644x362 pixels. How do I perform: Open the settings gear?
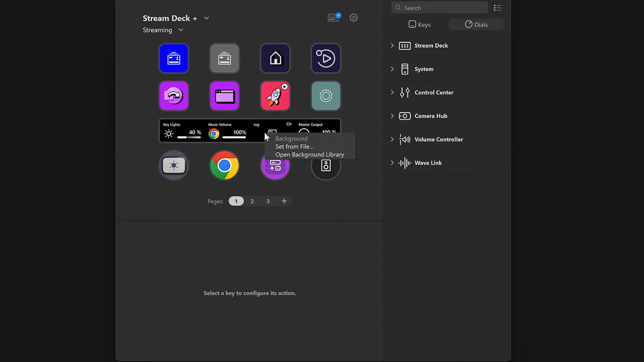pyautogui.click(x=354, y=18)
